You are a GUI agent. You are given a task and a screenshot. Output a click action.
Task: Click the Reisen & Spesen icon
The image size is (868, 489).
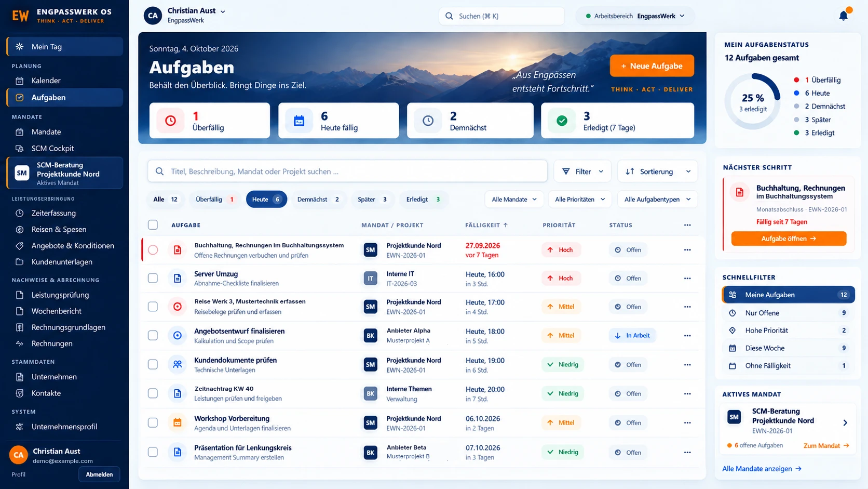20,229
